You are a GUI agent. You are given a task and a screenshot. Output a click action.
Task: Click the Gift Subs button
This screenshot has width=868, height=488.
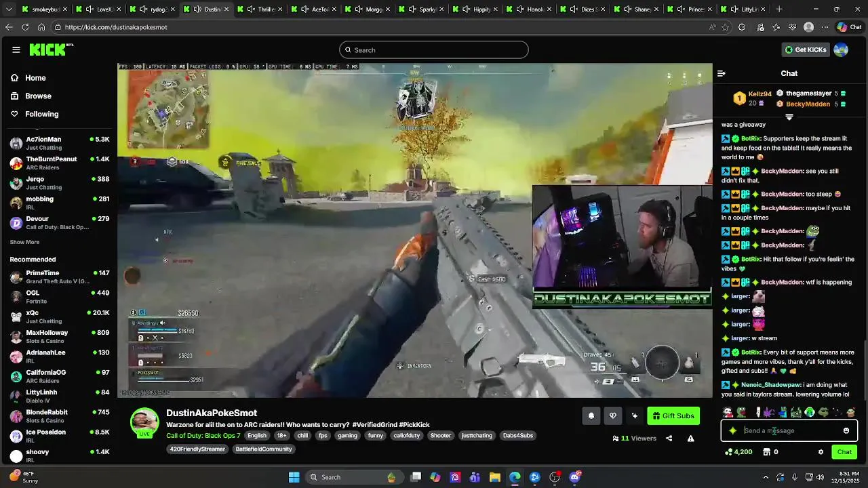673,416
